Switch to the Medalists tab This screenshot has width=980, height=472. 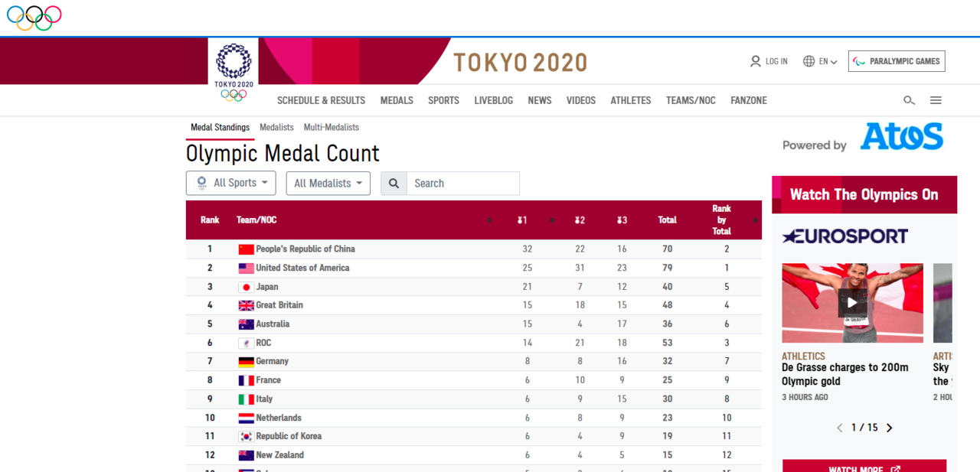[x=276, y=127]
